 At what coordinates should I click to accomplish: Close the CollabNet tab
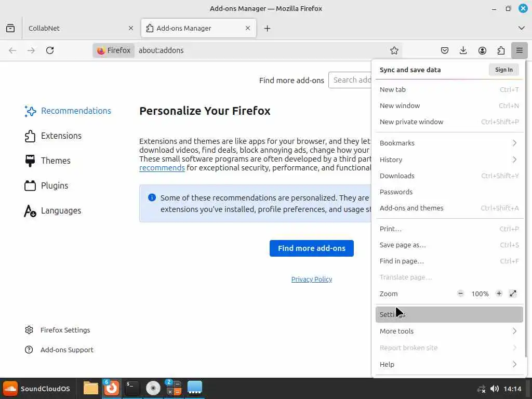click(130, 28)
